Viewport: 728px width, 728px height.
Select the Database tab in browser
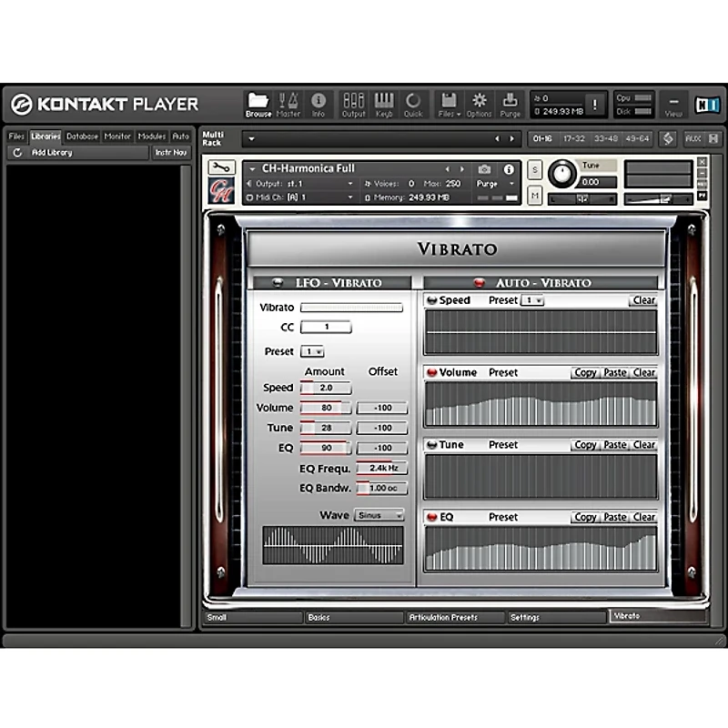[82, 136]
